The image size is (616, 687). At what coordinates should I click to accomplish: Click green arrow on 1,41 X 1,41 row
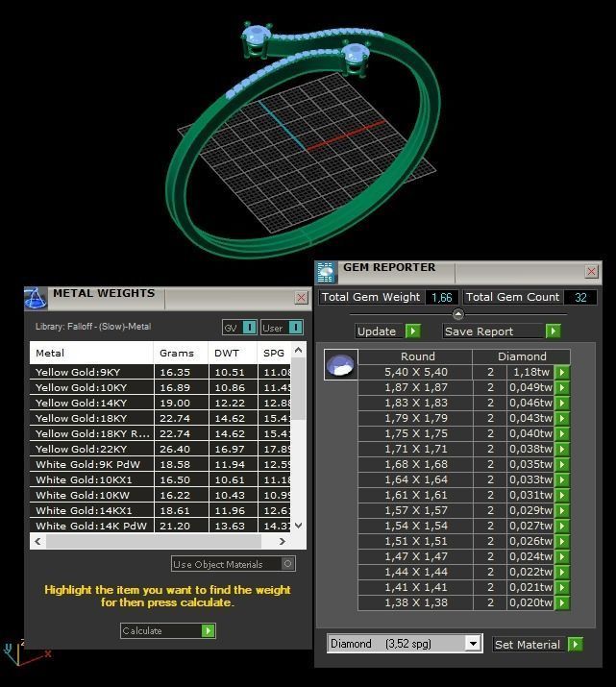562,587
